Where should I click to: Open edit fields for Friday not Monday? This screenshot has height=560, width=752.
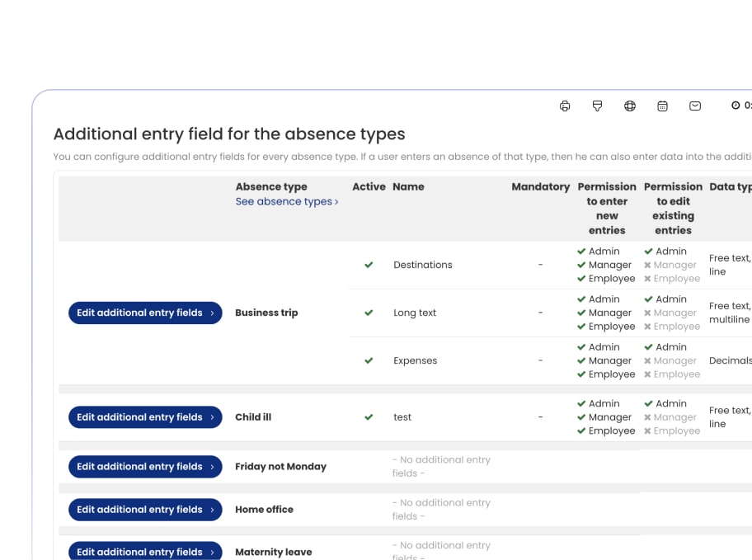tap(145, 467)
